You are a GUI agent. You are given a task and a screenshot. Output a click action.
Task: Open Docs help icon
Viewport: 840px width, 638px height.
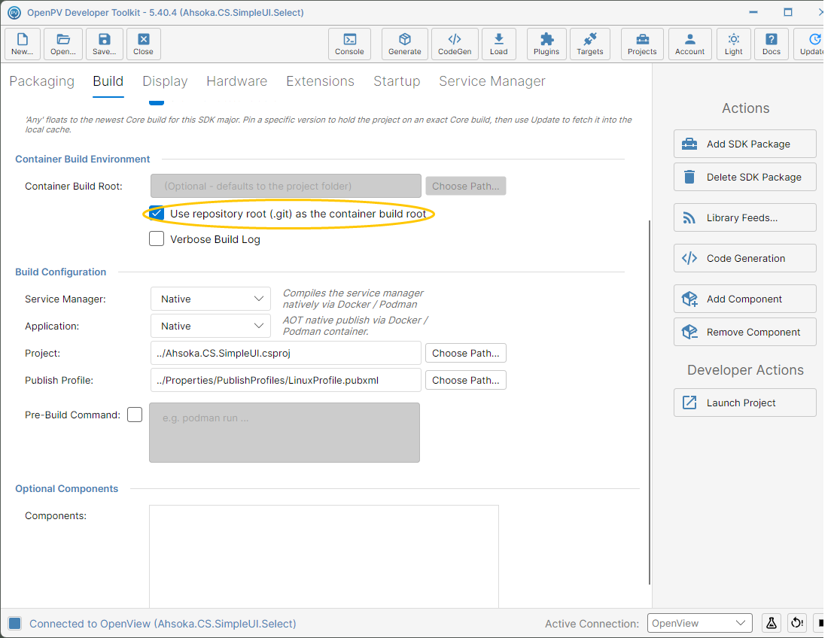click(x=771, y=44)
